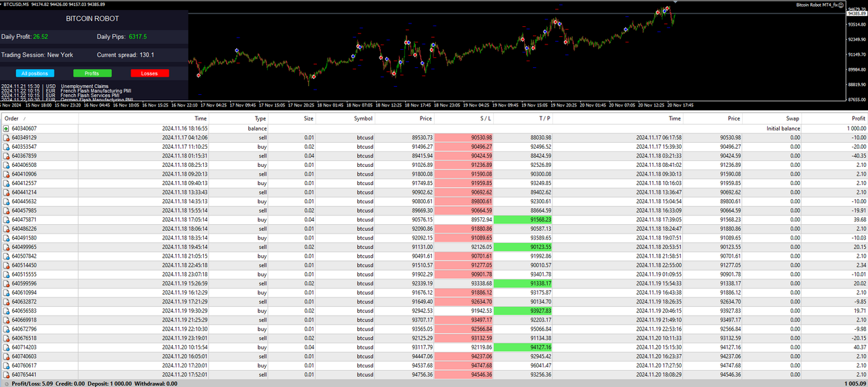Click the Daily Pips value 6317.5
Screen dimensions: 868x387
point(137,36)
